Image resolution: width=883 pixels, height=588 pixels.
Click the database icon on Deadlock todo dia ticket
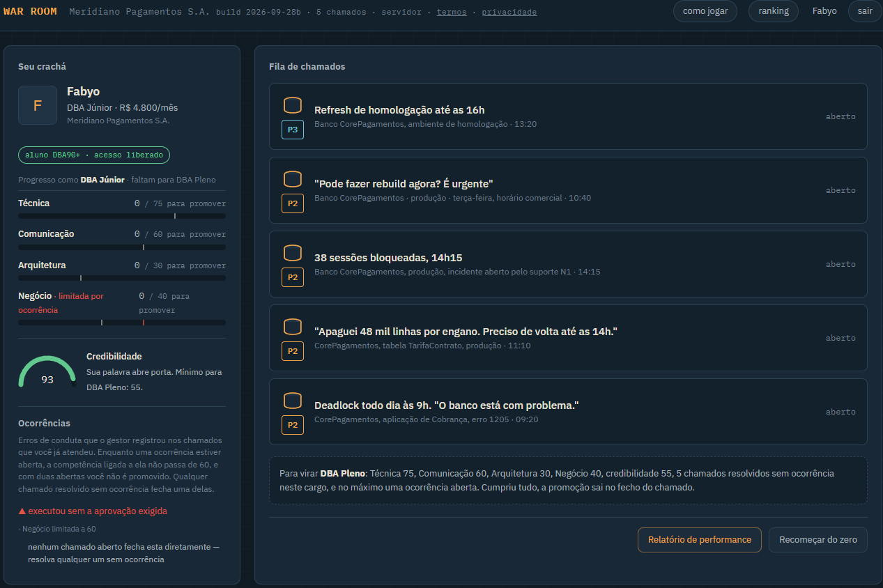293,401
